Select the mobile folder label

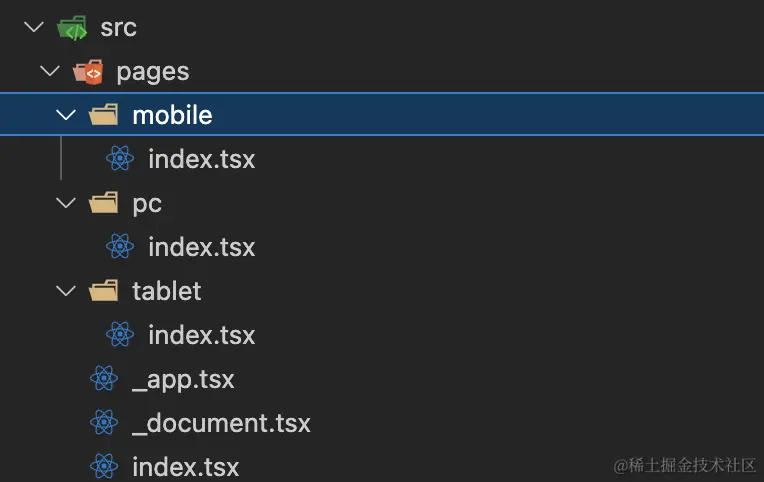172,115
